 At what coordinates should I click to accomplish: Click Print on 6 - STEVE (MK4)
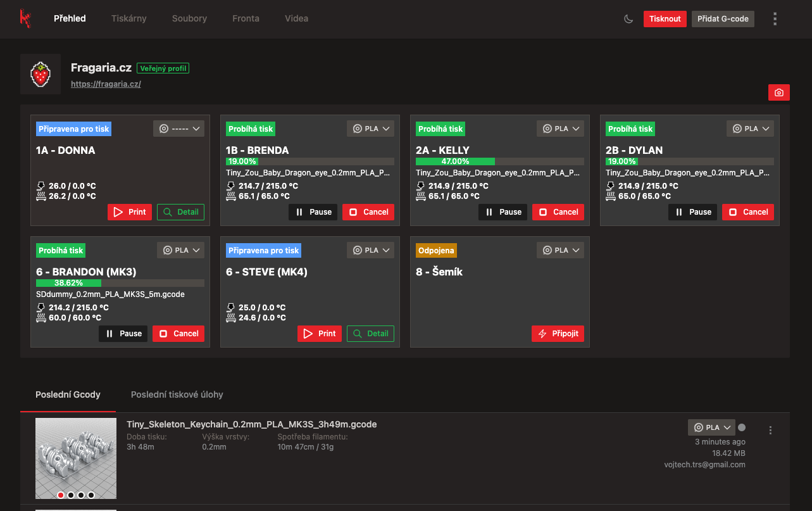coord(320,334)
